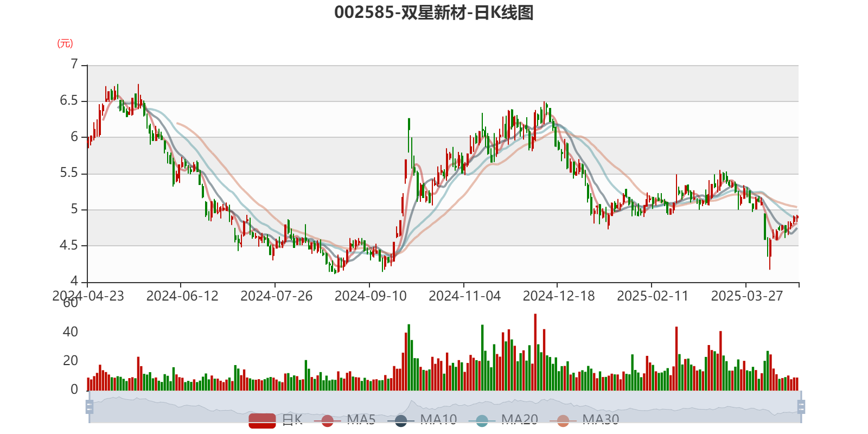Screen dimensions: 868x434
Task: Click the 2024-11-04 date axis label
Action: click(465, 296)
